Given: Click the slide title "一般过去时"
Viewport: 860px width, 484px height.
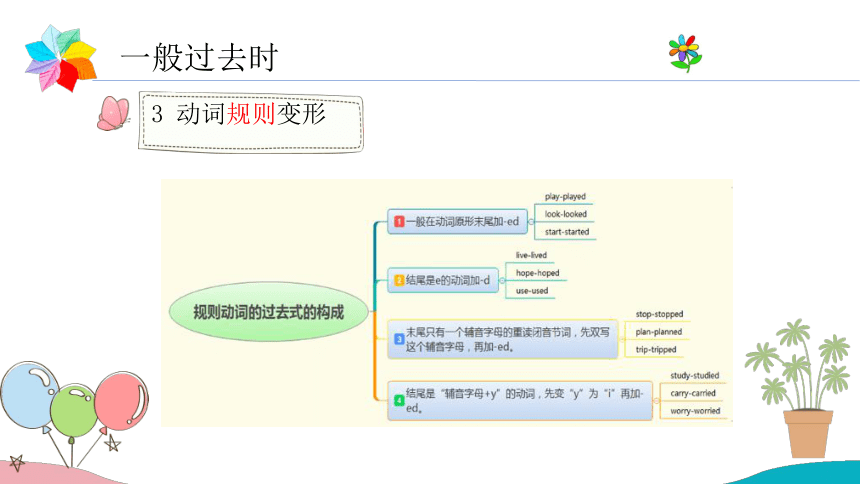Looking at the screenshot, I should 200,57.
